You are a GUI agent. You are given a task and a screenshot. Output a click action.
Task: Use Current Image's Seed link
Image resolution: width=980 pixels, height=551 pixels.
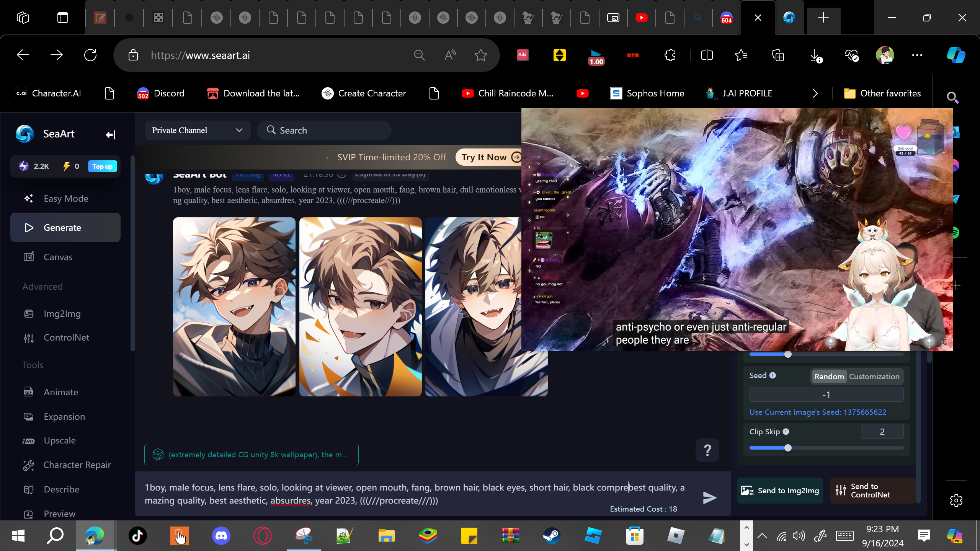pyautogui.click(x=818, y=412)
